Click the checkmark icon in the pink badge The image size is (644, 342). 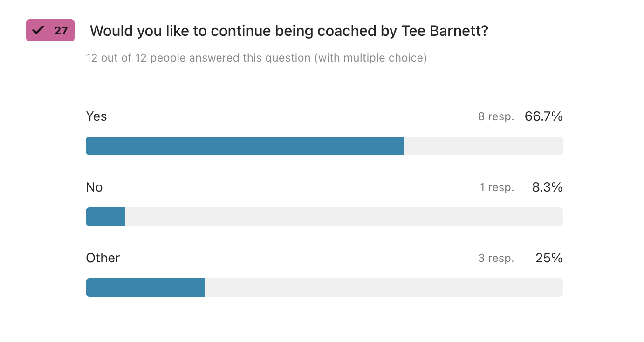(x=38, y=30)
